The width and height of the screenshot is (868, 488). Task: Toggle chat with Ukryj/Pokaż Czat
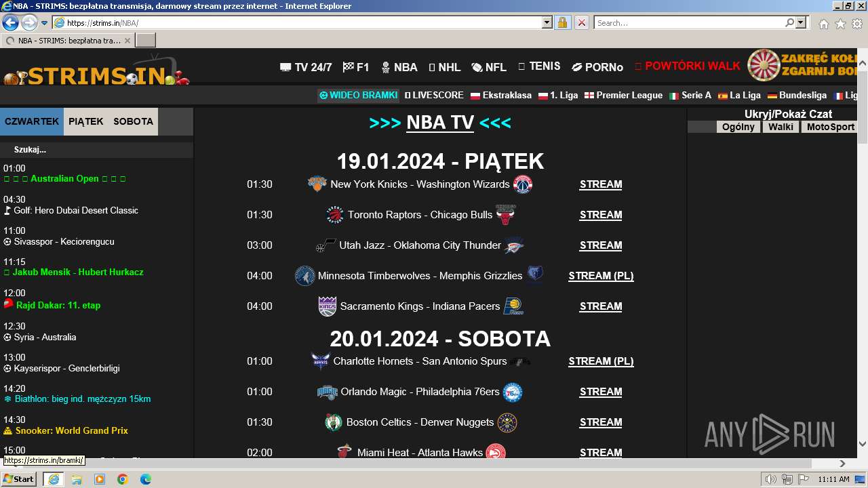pos(788,114)
